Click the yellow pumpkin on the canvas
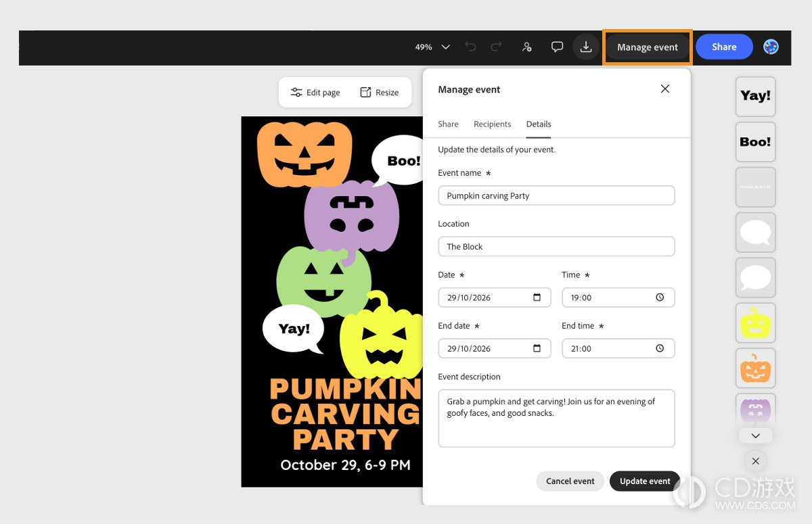This screenshot has width=812, height=524. pos(381,336)
